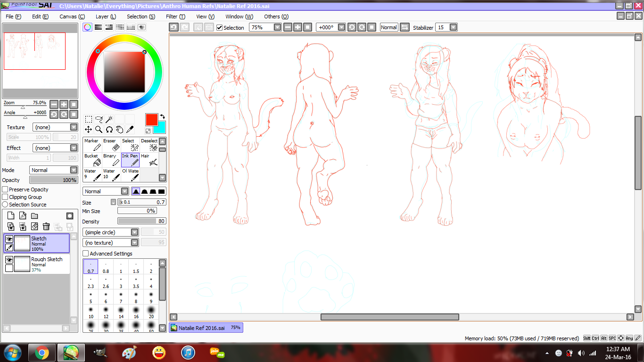Choose brush size preset 20
The image size is (644, 362).
click(x=151, y=313)
